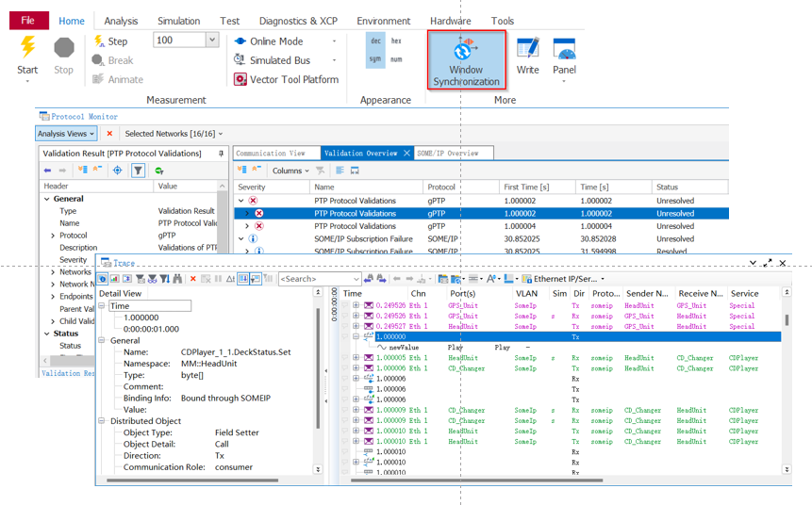Sort by Severity column header
812x505 pixels.
pyautogui.click(x=272, y=187)
